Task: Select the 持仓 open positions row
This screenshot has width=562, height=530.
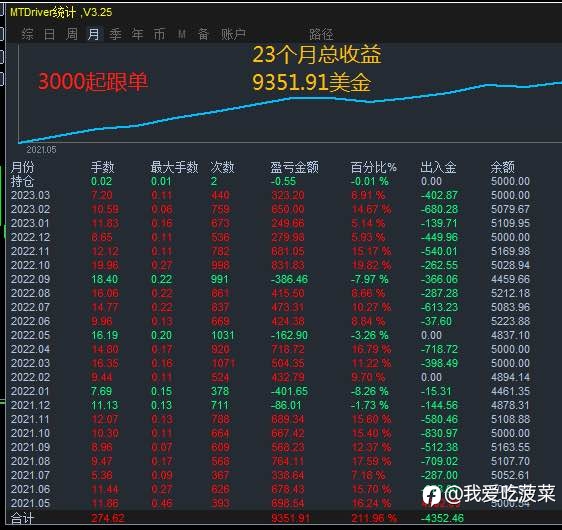Action: (x=271, y=181)
